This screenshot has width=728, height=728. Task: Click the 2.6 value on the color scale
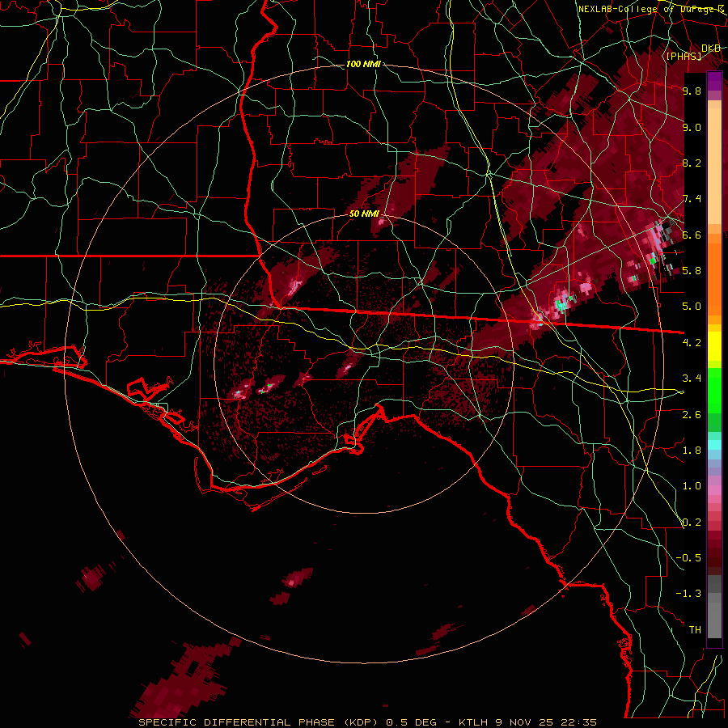tap(692, 415)
